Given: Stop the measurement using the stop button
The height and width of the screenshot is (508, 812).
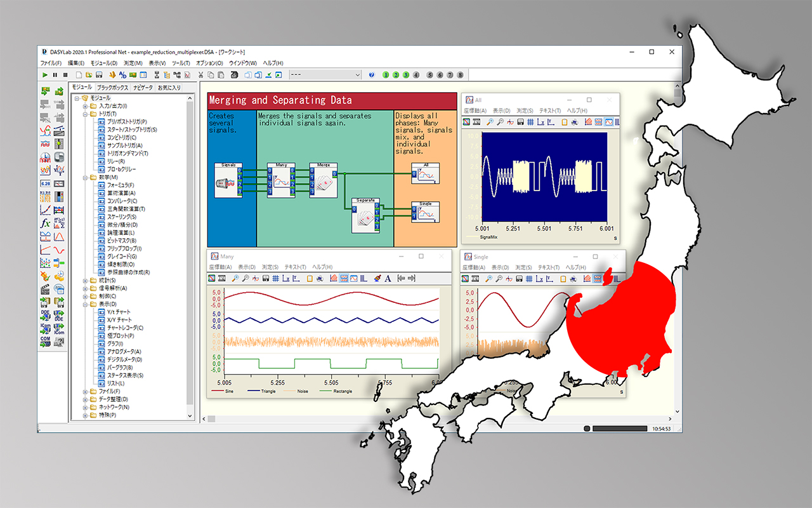Looking at the screenshot, I should (x=65, y=75).
